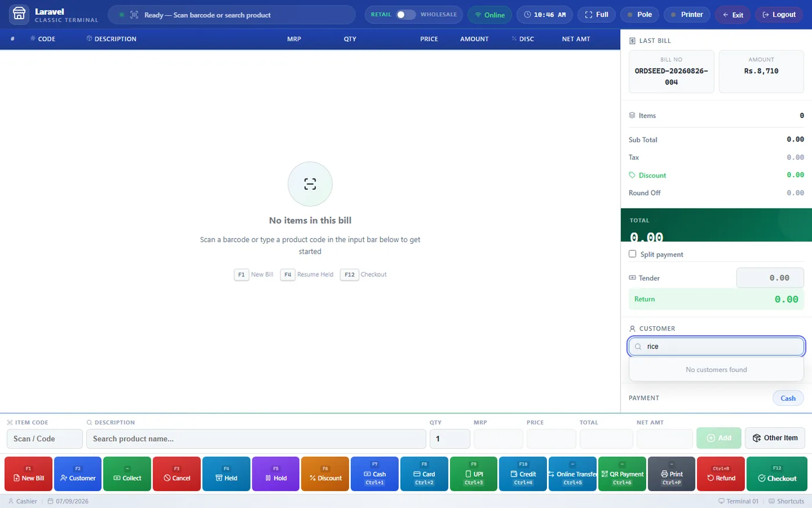Choose Card payment F8 button
This screenshot has height=508, width=812.
[x=424, y=474]
